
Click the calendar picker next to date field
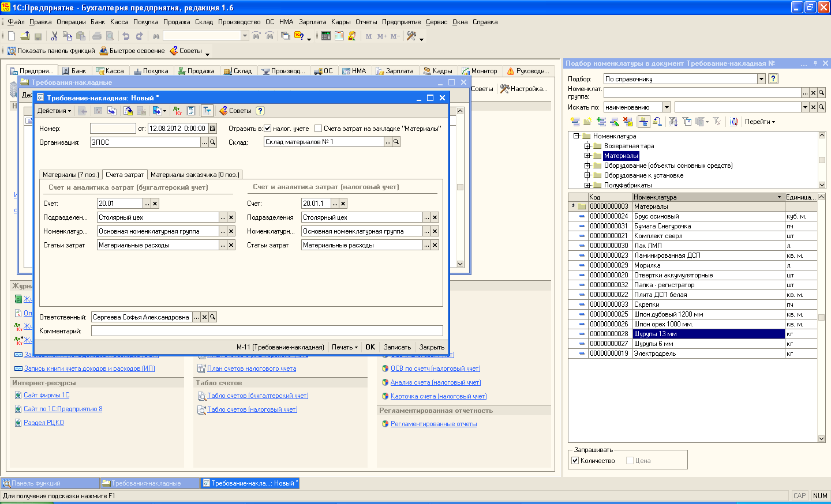[x=212, y=129]
